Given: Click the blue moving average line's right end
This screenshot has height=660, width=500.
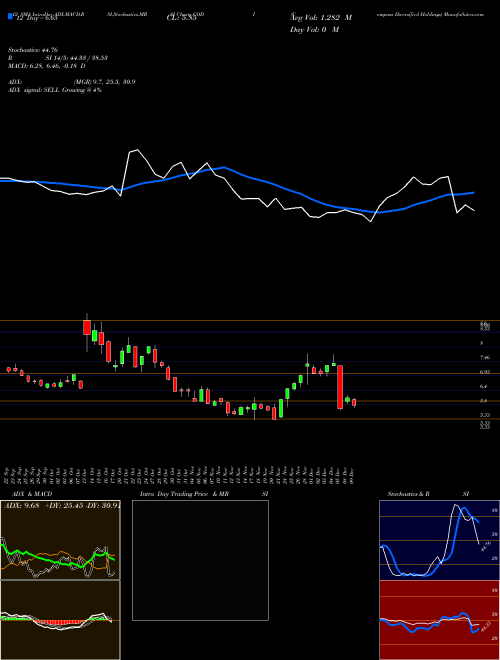Looking at the screenshot, I should click(x=474, y=192).
